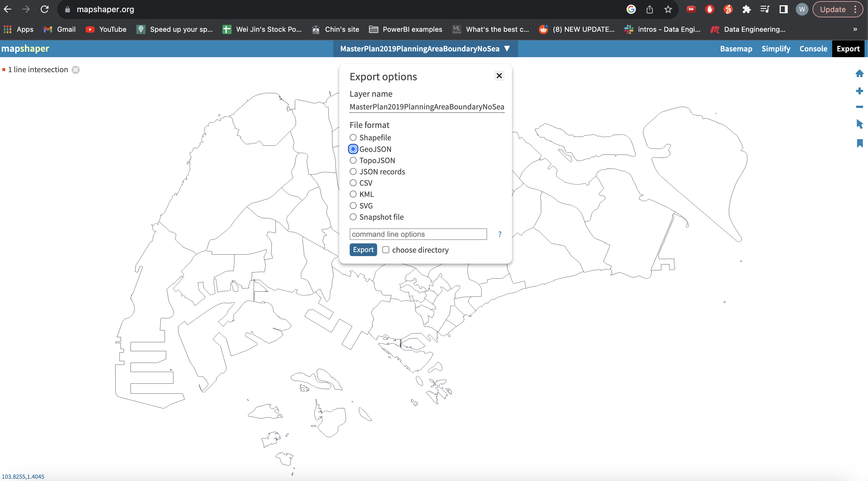Click the Export menu tab
The image size is (868, 481).
point(848,49)
